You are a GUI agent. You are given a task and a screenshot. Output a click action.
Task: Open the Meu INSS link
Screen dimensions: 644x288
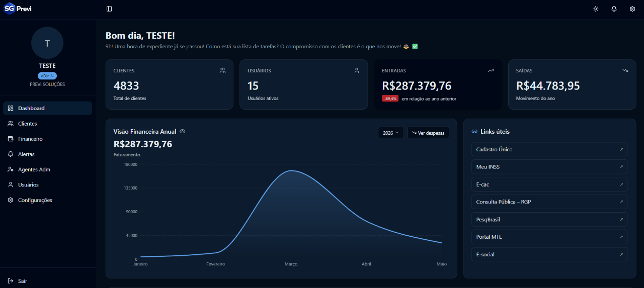549,167
